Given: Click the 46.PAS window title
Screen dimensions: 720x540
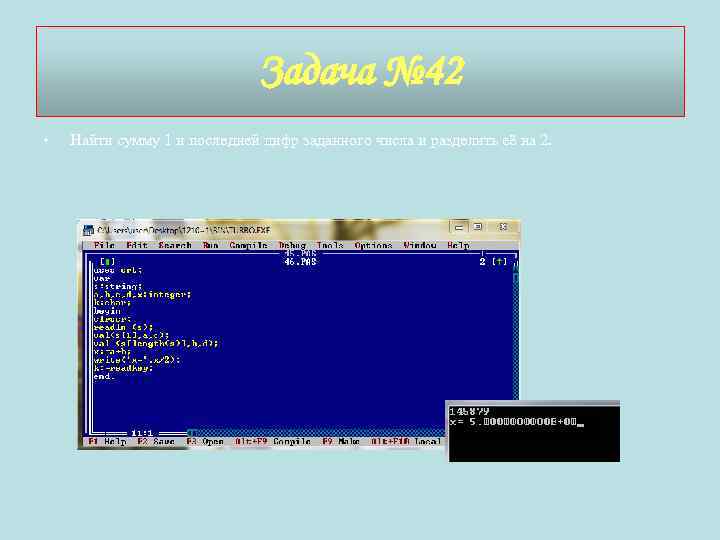Looking at the screenshot, I should point(300,262).
